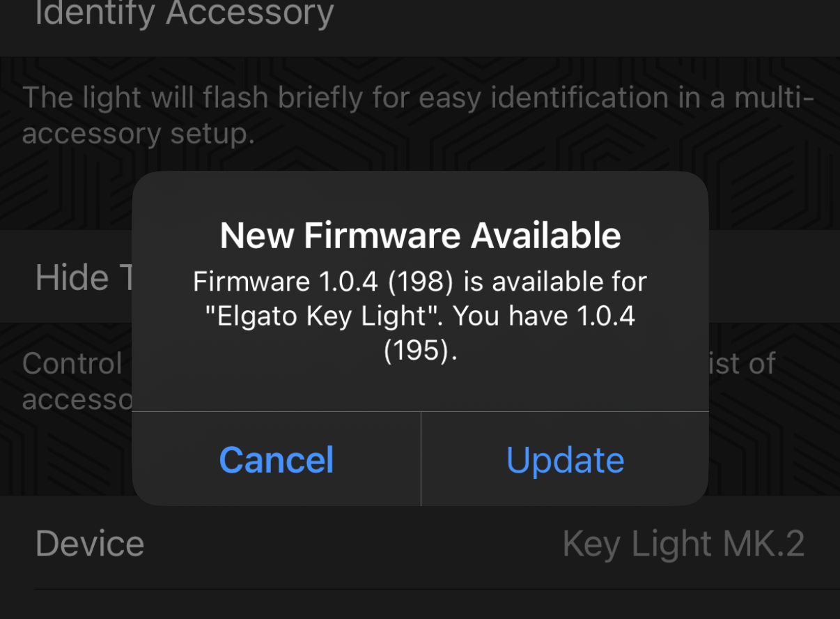Tap the multi-accessory setup description line
The width and height of the screenshot is (840, 619).
click(x=138, y=133)
